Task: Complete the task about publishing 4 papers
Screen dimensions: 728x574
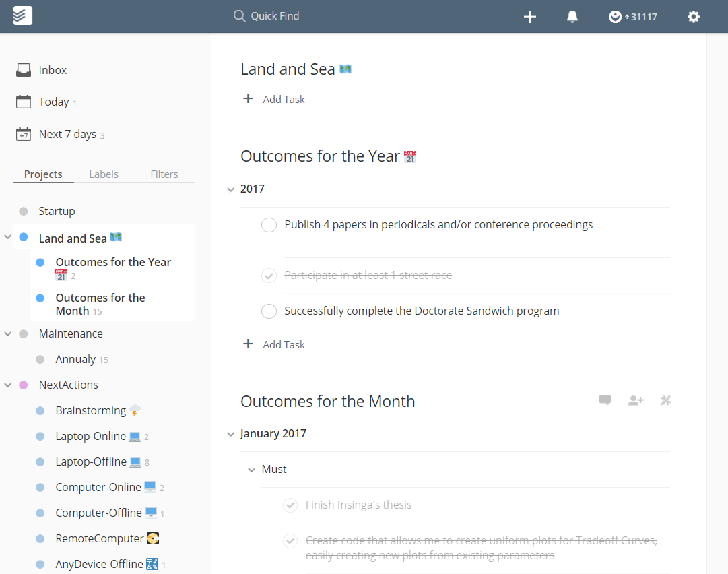Action: coord(269,225)
